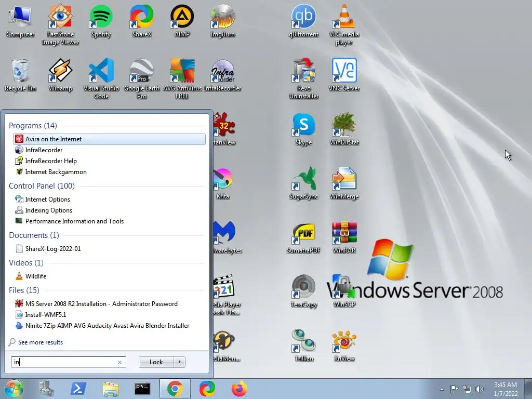532x399 pixels.
Task: Show all Files (15) results
Action: point(24,290)
